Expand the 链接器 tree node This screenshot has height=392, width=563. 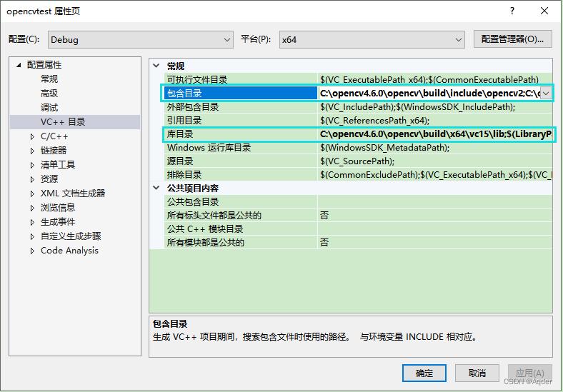tap(32, 151)
